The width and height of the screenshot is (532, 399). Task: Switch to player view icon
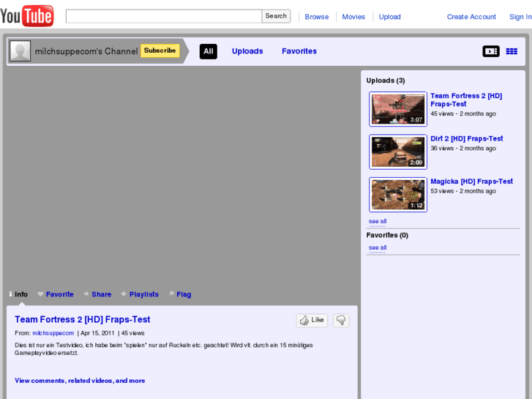click(491, 51)
